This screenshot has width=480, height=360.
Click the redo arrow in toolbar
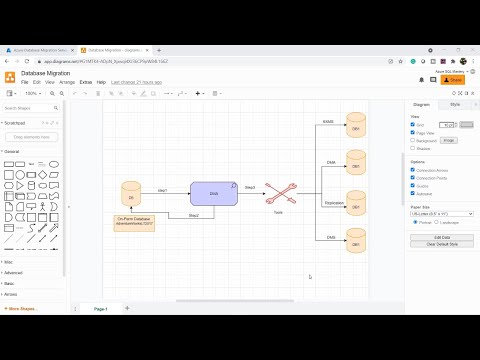coord(85,94)
